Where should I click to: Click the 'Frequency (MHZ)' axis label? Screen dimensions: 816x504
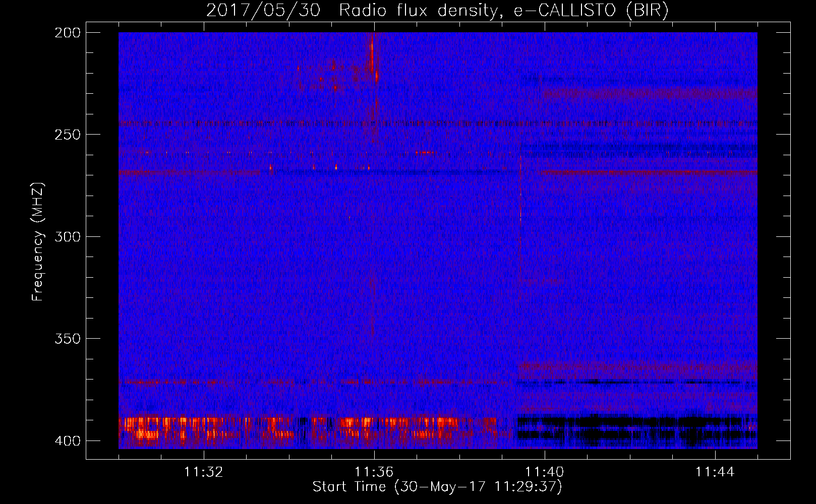pyautogui.click(x=38, y=241)
